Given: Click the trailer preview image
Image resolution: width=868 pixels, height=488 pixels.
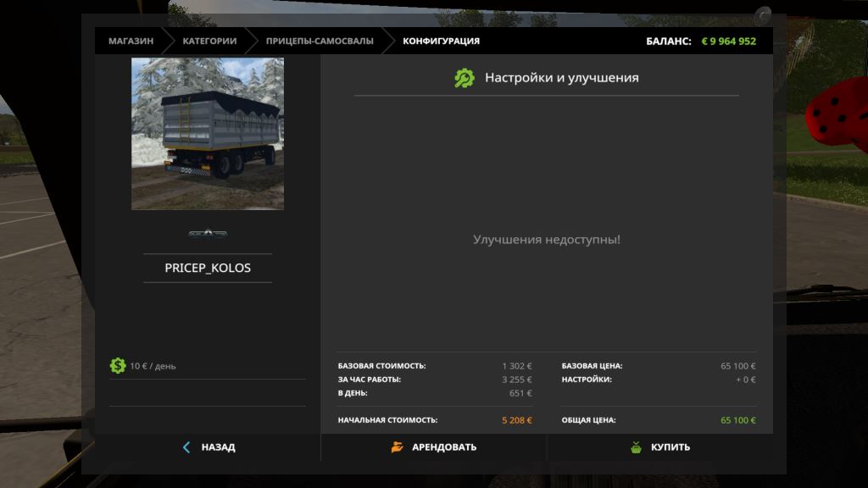Looking at the screenshot, I should coord(208,134).
